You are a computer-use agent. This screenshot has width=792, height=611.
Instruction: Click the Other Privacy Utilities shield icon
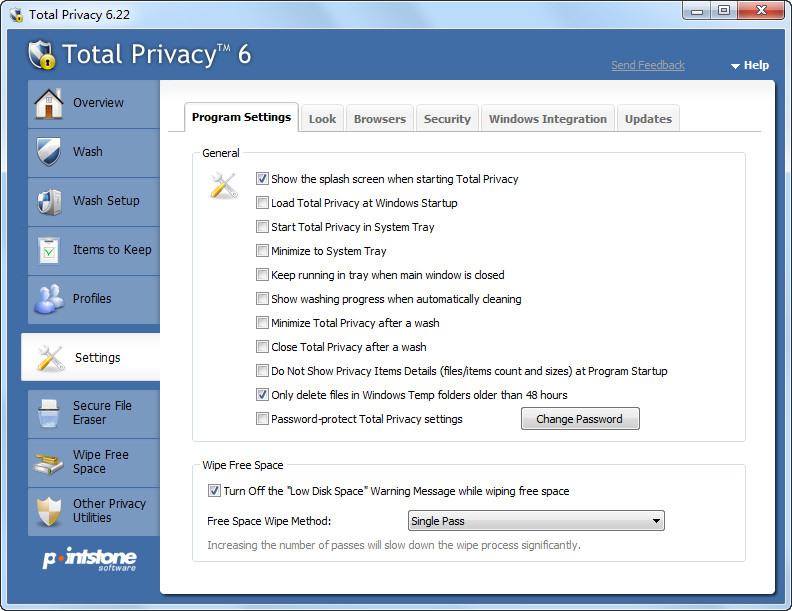(48, 511)
